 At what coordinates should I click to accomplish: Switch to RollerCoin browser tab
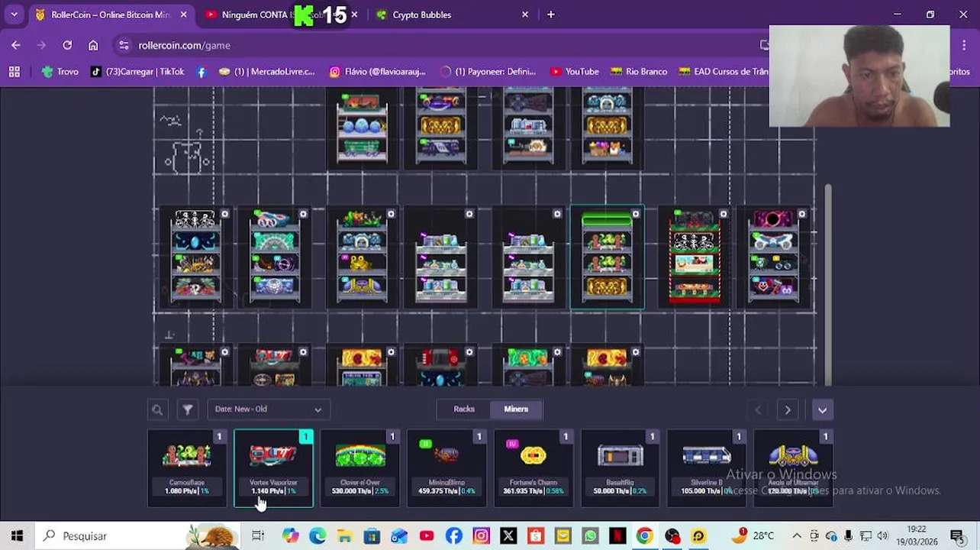pos(111,15)
